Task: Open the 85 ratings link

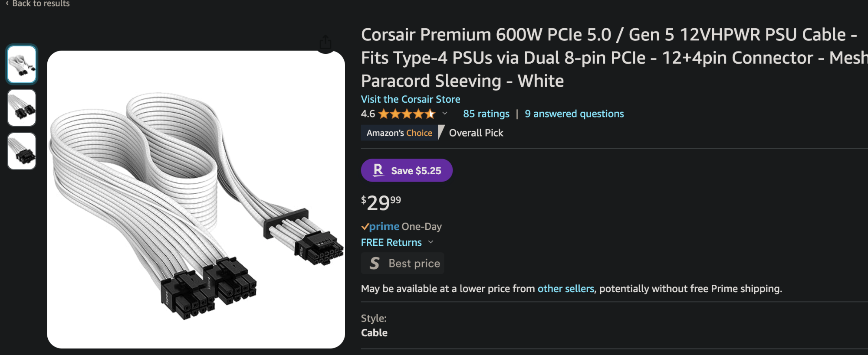Action: pyautogui.click(x=486, y=114)
